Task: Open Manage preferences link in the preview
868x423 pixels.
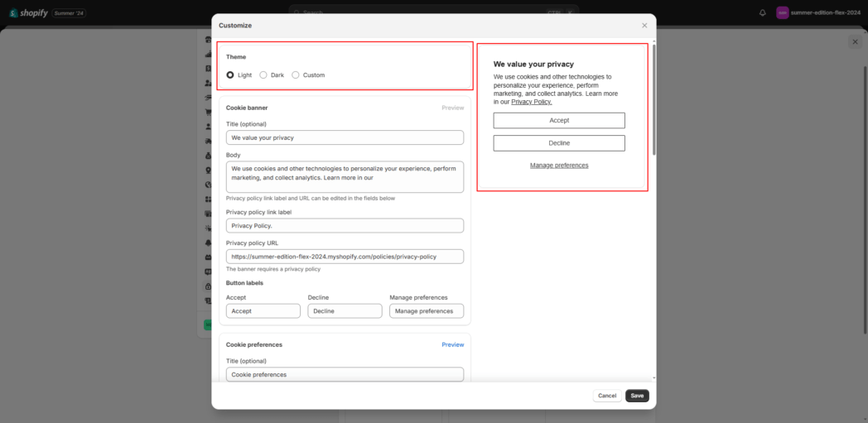Action: click(x=559, y=166)
